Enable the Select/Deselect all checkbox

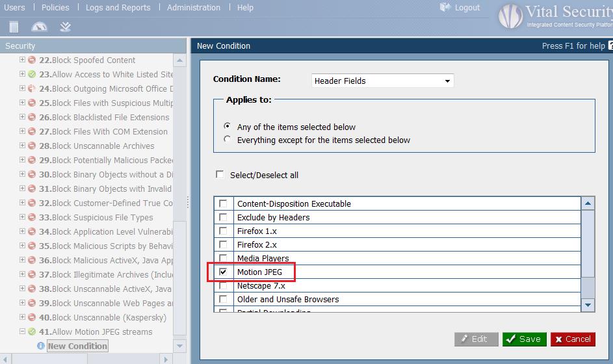pyautogui.click(x=220, y=175)
